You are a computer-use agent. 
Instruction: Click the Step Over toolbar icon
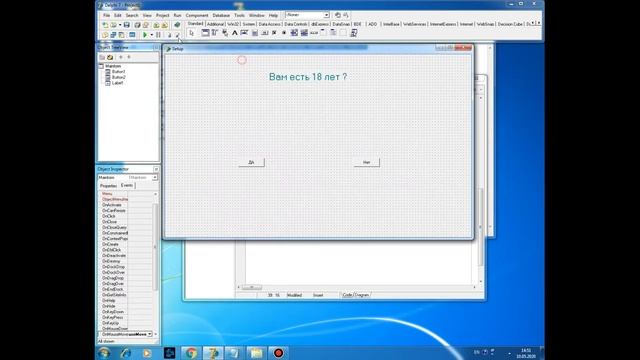click(x=178, y=35)
